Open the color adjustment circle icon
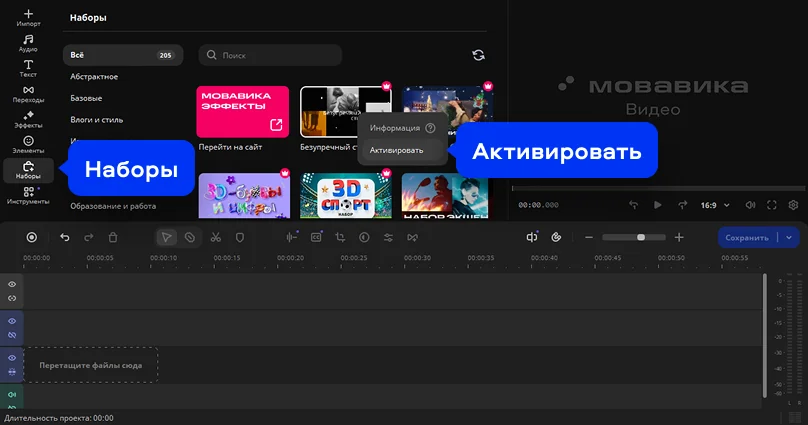Image resolution: width=808 pixels, height=425 pixels. point(364,237)
